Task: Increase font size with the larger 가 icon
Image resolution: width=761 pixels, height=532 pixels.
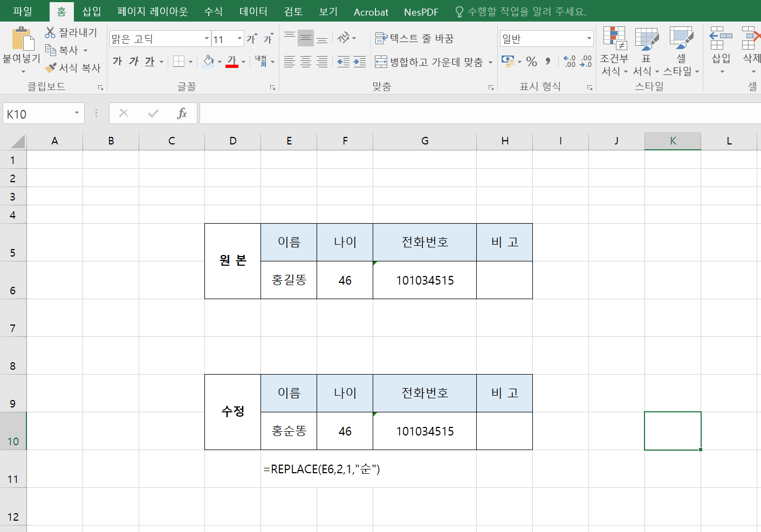Action: pos(251,39)
